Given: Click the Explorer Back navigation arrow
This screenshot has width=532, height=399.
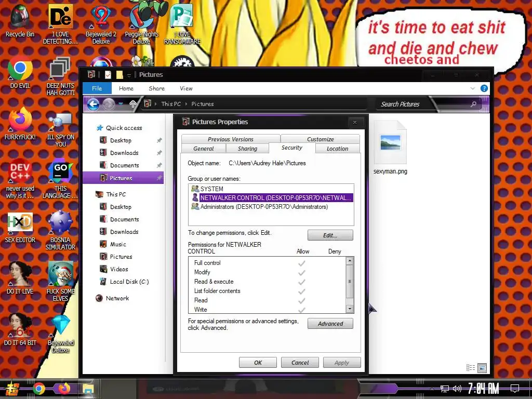Looking at the screenshot, I should click(94, 104).
